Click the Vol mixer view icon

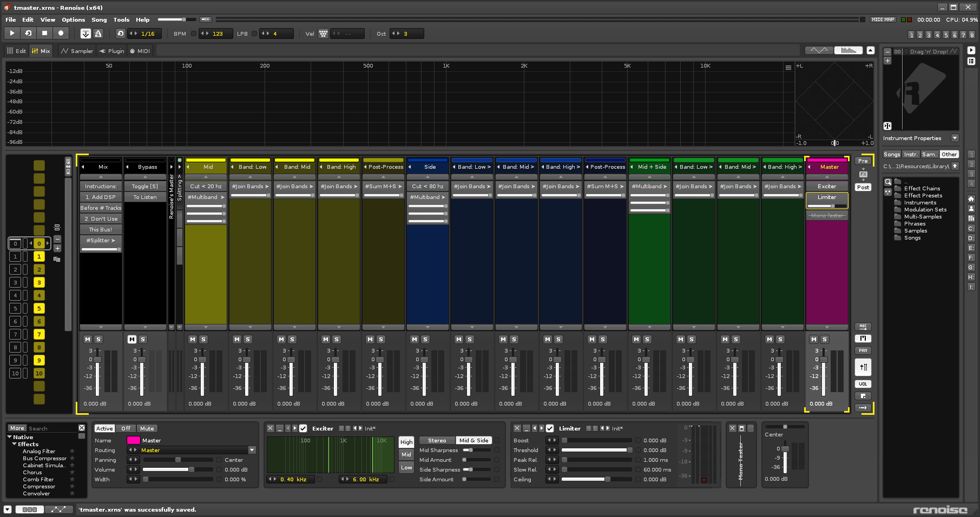pyautogui.click(x=863, y=384)
